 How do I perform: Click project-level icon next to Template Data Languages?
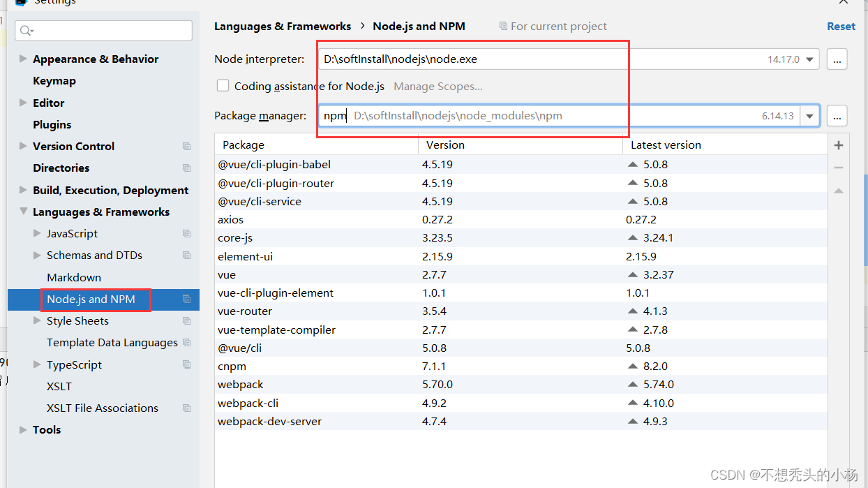point(186,343)
